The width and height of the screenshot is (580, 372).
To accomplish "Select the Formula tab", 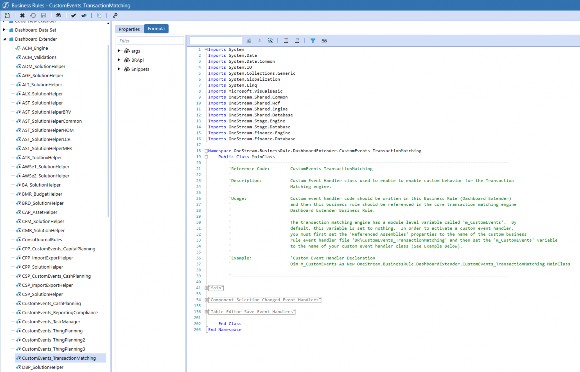I will (x=156, y=29).
